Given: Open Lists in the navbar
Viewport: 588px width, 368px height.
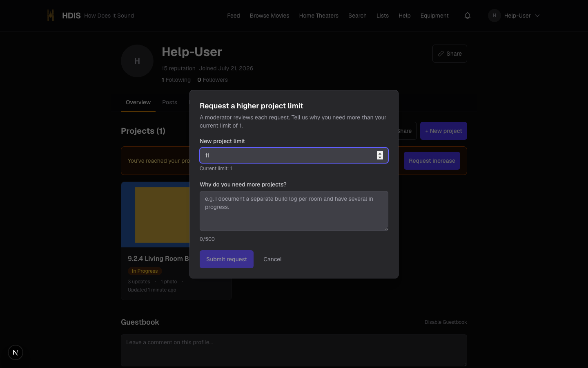Looking at the screenshot, I should 383,16.
